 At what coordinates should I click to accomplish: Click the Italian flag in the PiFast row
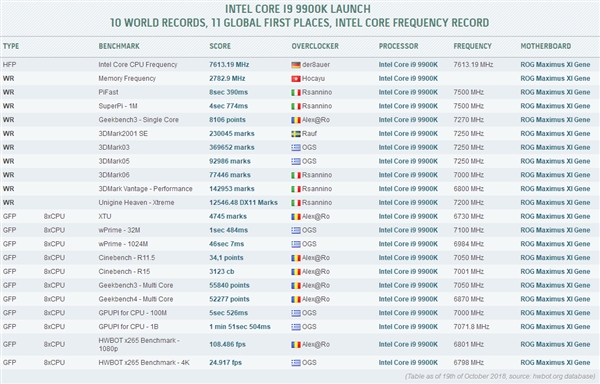point(296,93)
